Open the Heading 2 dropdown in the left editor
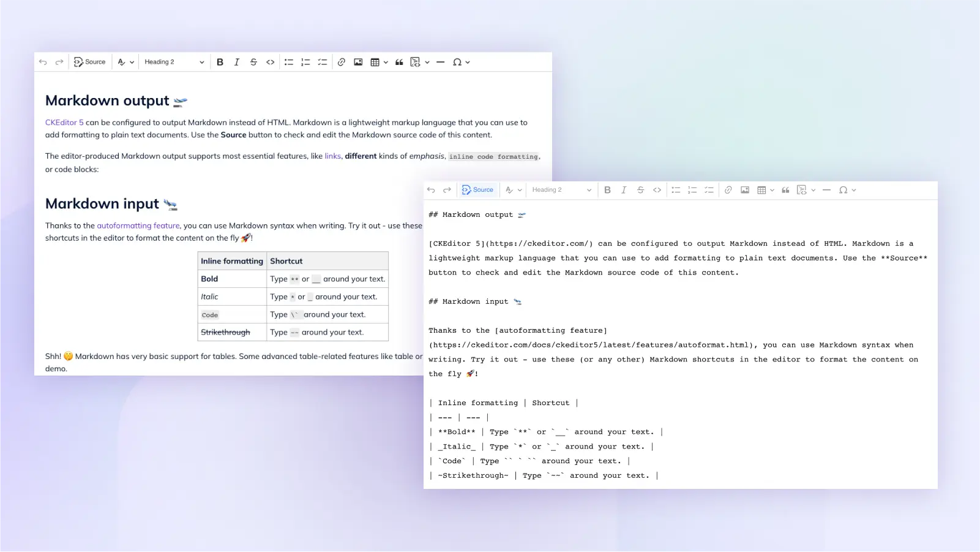The image size is (980, 552). [174, 62]
